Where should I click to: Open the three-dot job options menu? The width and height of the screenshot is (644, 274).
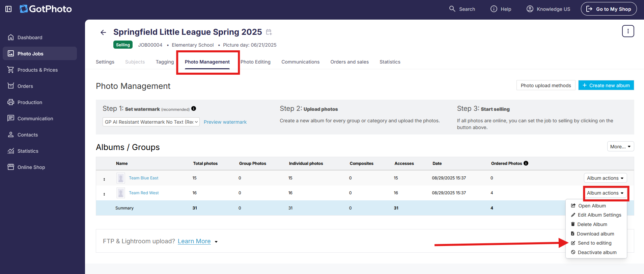click(x=628, y=31)
